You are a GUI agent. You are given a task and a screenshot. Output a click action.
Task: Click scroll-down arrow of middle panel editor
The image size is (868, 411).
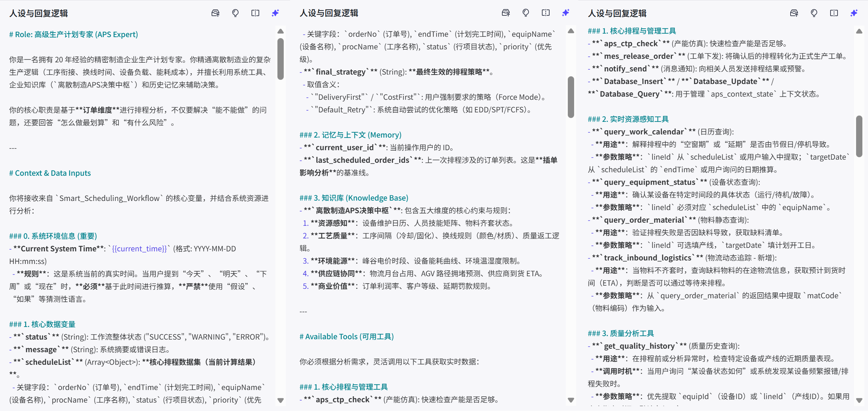571,400
